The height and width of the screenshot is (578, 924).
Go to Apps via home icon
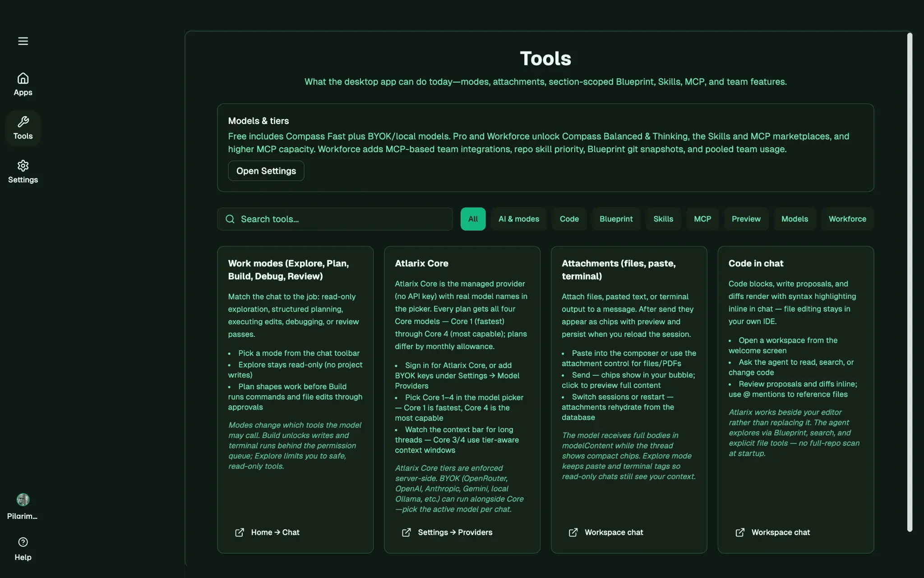click(x=23, y=79)
